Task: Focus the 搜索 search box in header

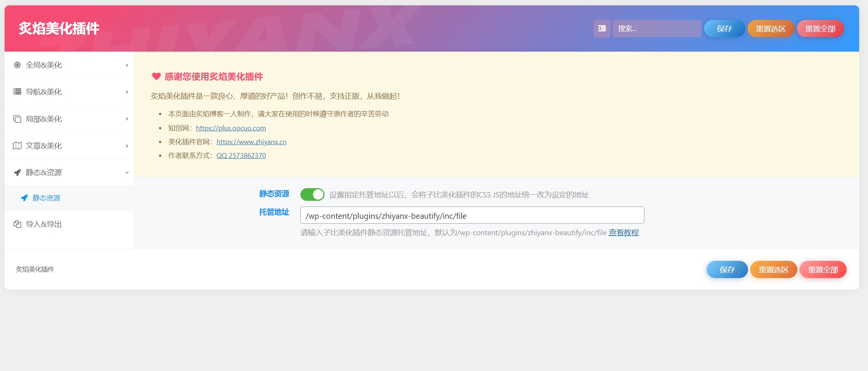Action: (657, 29)
